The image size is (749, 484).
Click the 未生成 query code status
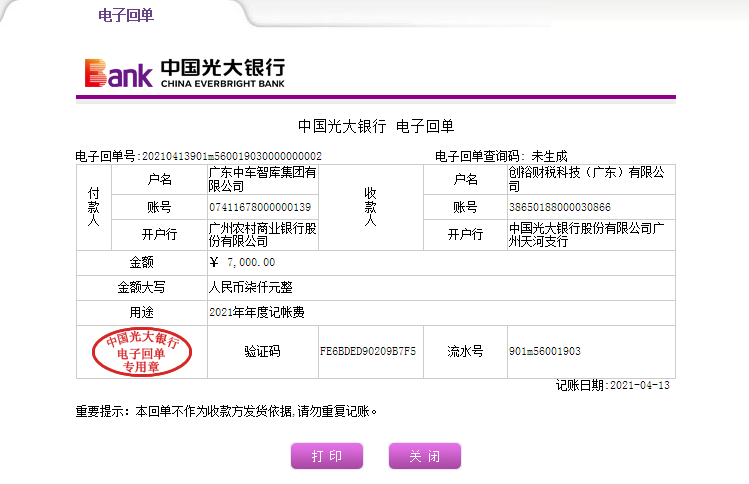tap(549, 156)
